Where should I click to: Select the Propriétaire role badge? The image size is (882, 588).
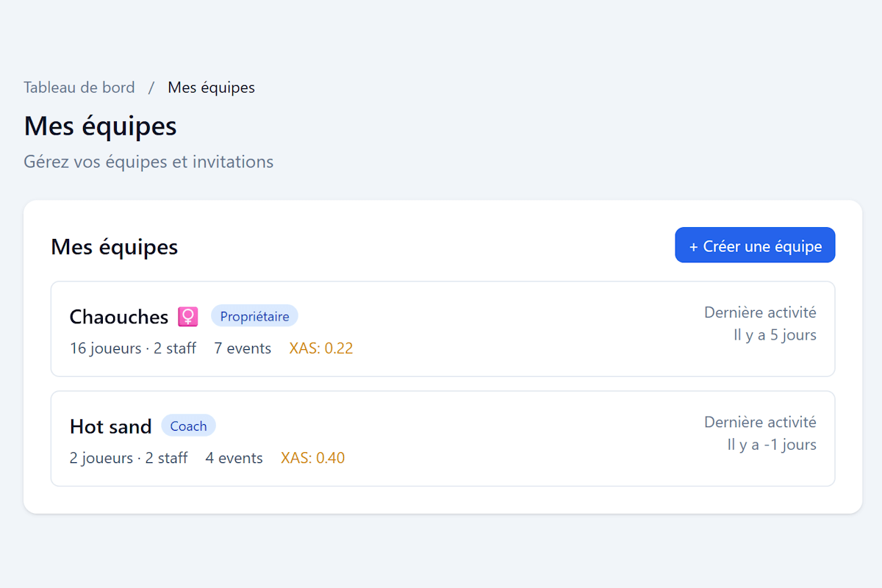254,315
